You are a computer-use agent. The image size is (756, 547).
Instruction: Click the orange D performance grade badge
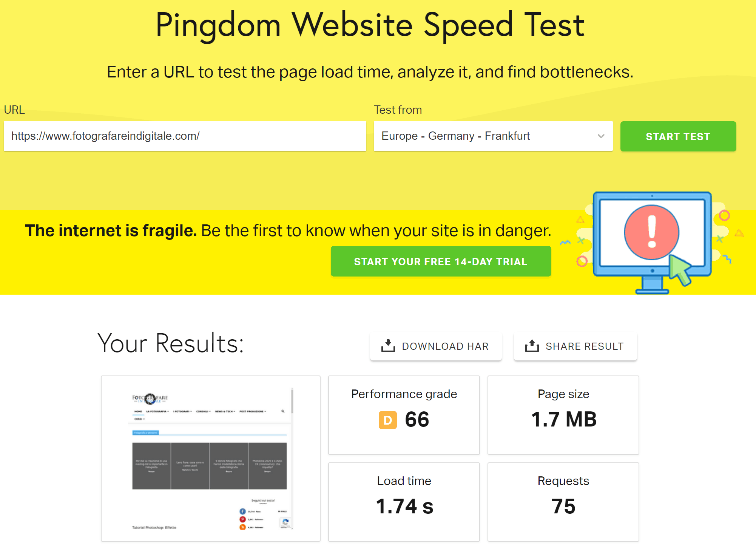click(387, 420)
